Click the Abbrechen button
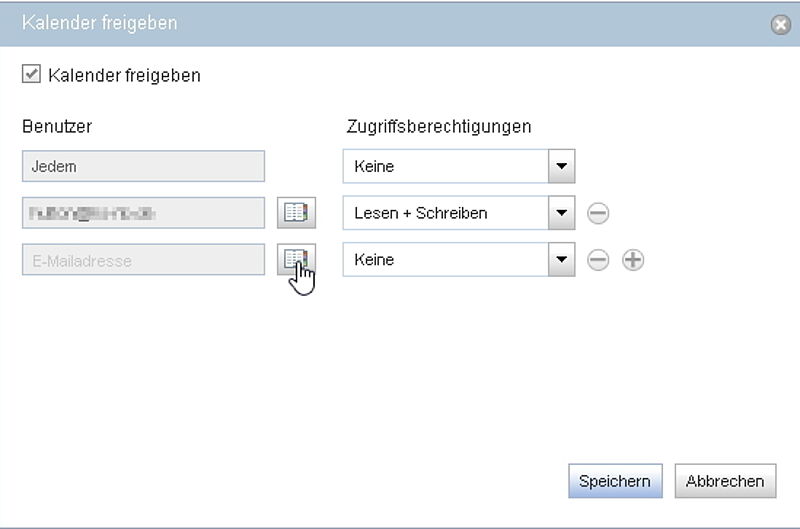Viewport: 800px width, 529px height. (x=725, y=481)
